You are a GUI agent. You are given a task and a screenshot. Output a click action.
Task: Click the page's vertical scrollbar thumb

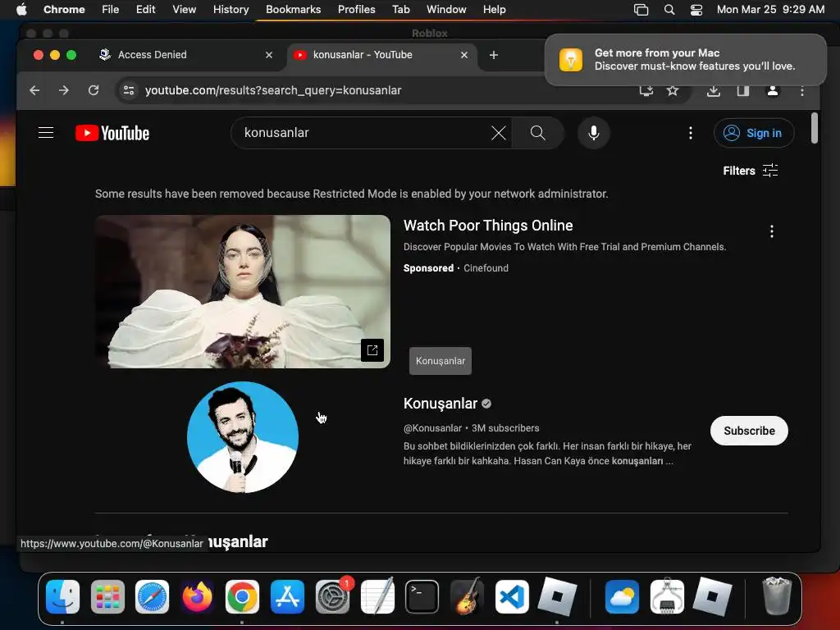click(815, 128)
